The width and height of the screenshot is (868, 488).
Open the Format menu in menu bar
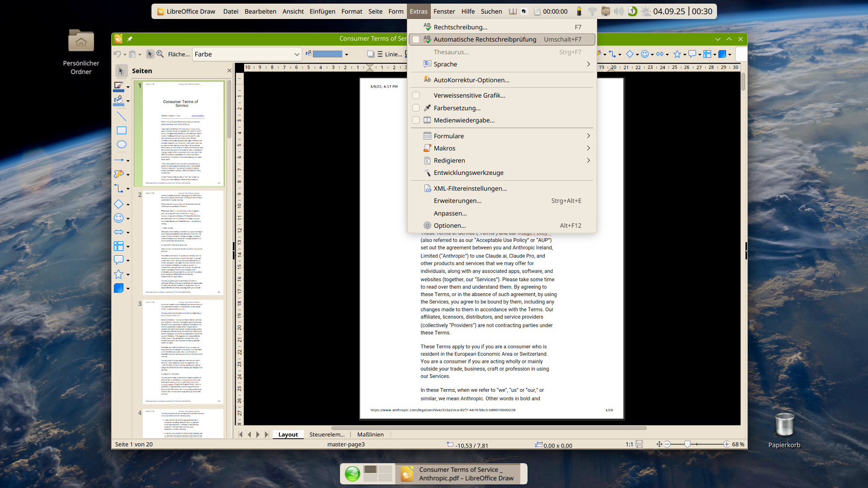(x=351, y=11)
